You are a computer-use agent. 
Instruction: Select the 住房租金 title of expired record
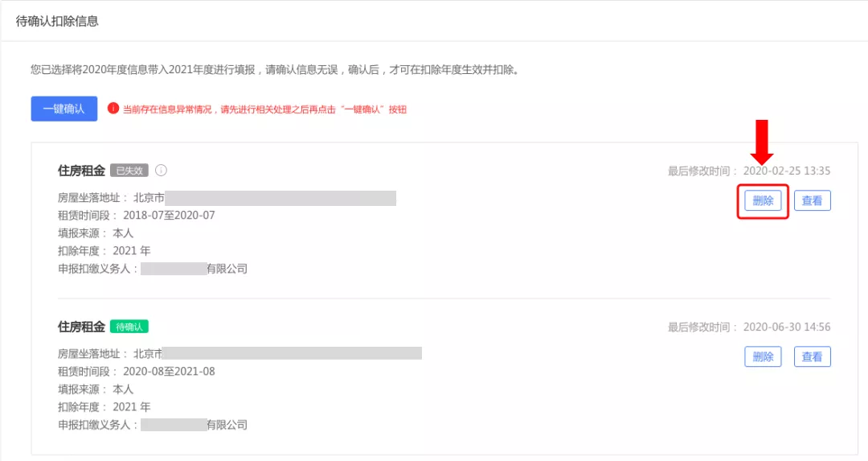coord(81,171)
